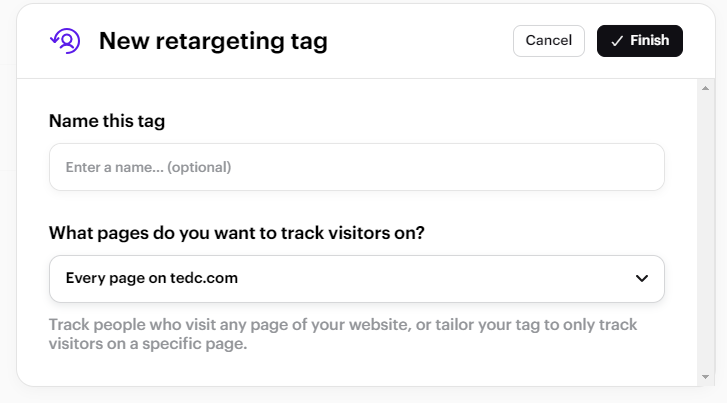The image size is (727, 403).
Task: Select the tedc.com text in the combo box
Action: [x=204, y=278]
